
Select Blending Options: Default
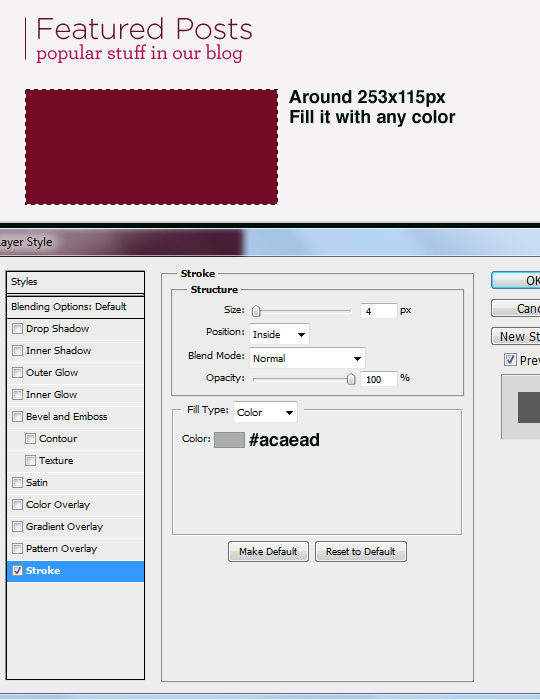(75, 307)
